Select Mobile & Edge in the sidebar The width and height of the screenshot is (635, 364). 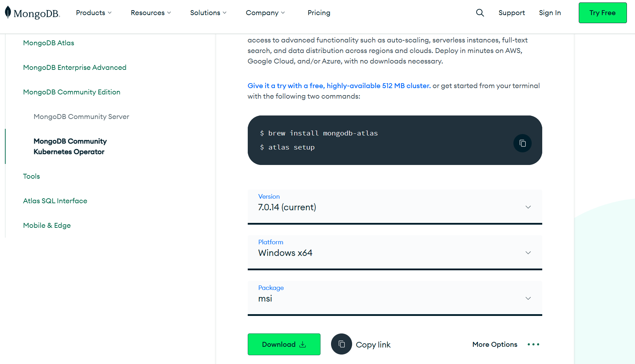pos(47,225)
